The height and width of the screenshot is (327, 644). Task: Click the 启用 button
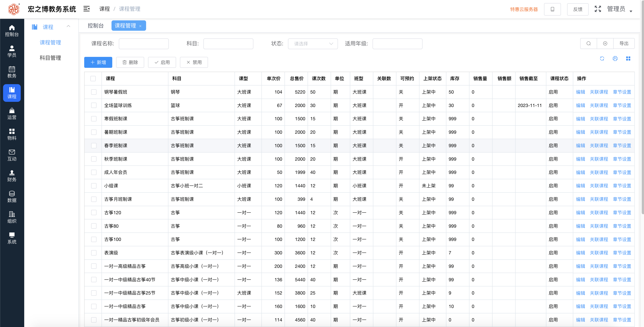click(x=162, y=62)
